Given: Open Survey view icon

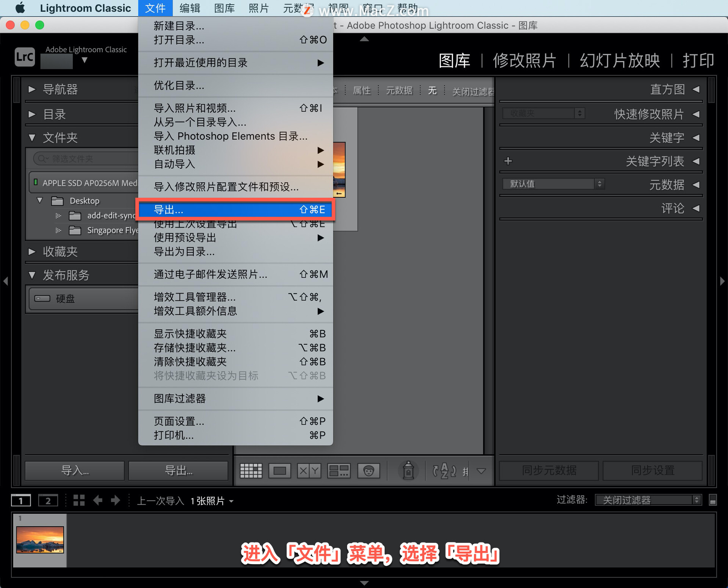Looking at the screenshot, I should click(339, 471).
